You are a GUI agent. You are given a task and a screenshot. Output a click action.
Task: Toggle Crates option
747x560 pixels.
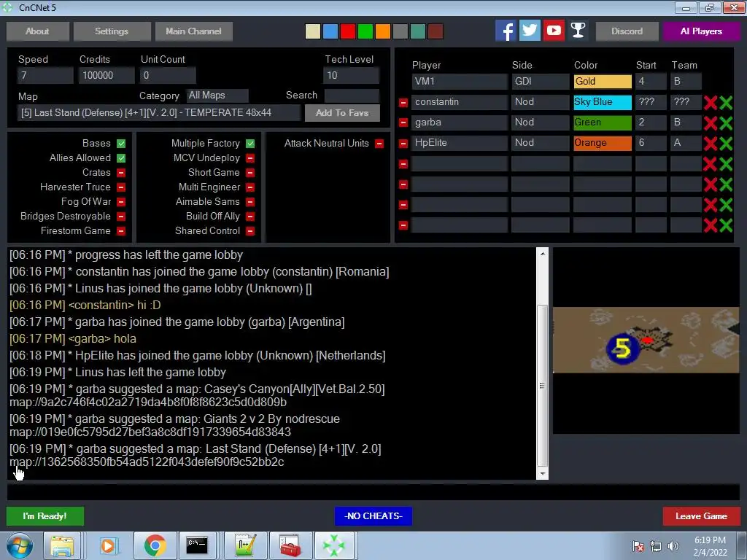(x=121, y=172)
